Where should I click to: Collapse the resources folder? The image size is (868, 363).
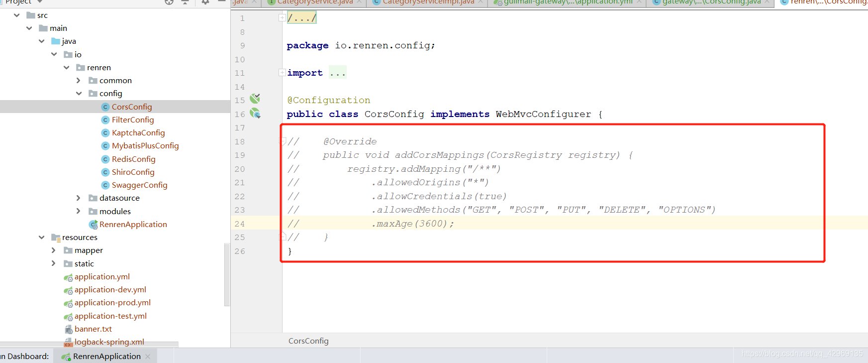(42, 238)
